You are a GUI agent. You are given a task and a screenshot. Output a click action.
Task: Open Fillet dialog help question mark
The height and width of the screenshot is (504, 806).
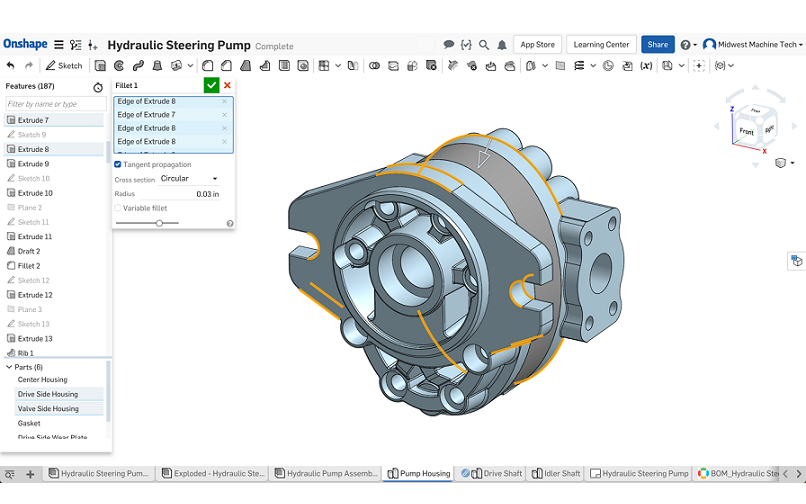point(230,223)
